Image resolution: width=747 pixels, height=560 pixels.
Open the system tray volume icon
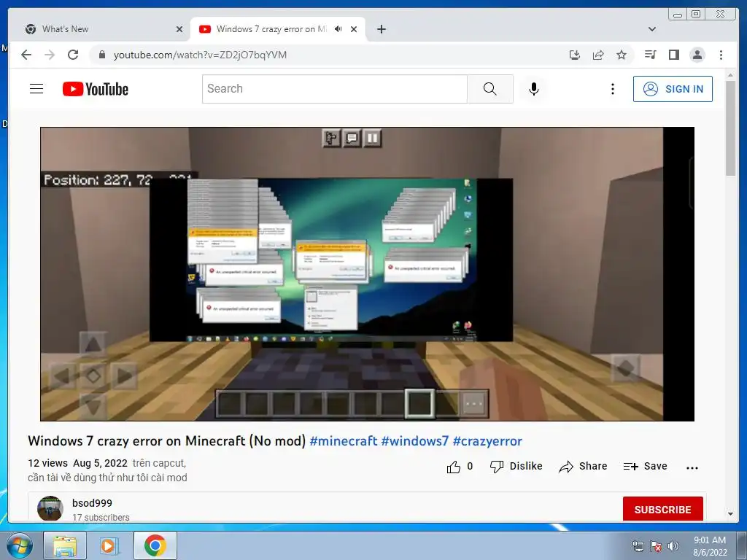[673, 546]
